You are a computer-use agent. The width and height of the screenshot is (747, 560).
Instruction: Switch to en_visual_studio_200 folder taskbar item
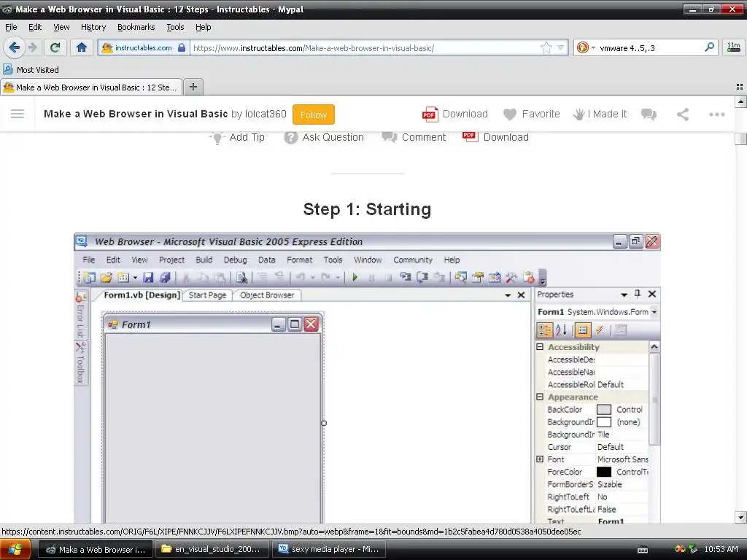[212, 549]
